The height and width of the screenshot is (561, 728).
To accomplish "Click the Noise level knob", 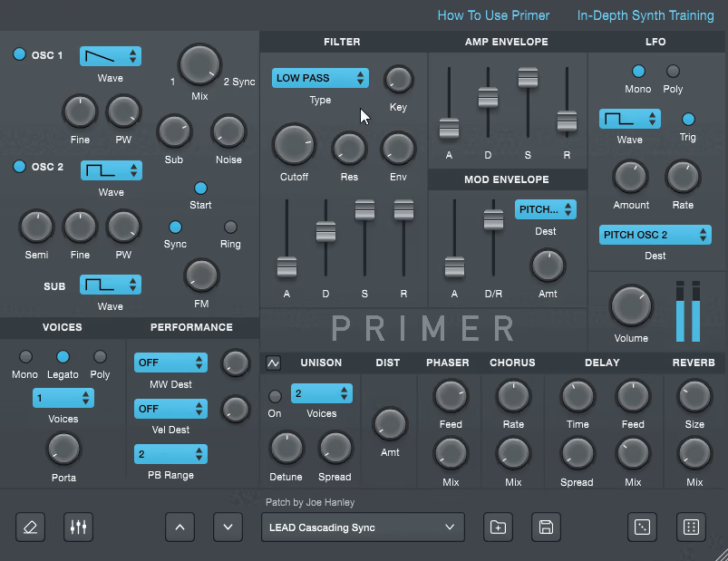I will click(x=228, y=131).
